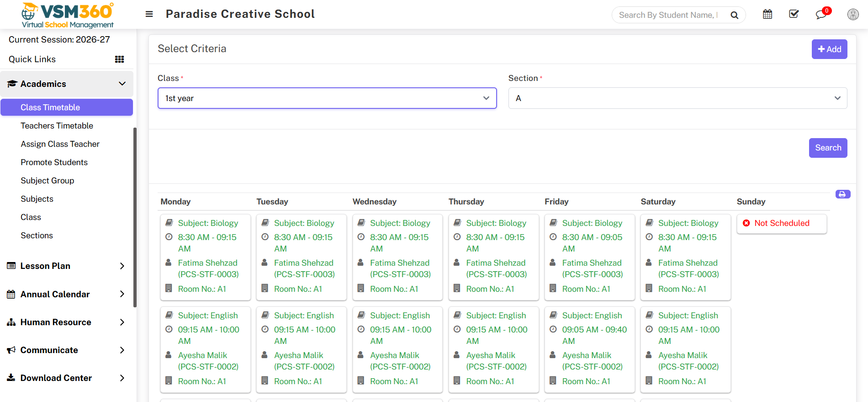This screenshot has width=868, height=402.
Task: Open the calendar icon in header
Action: pyautogui.click(x=767, y=14)
